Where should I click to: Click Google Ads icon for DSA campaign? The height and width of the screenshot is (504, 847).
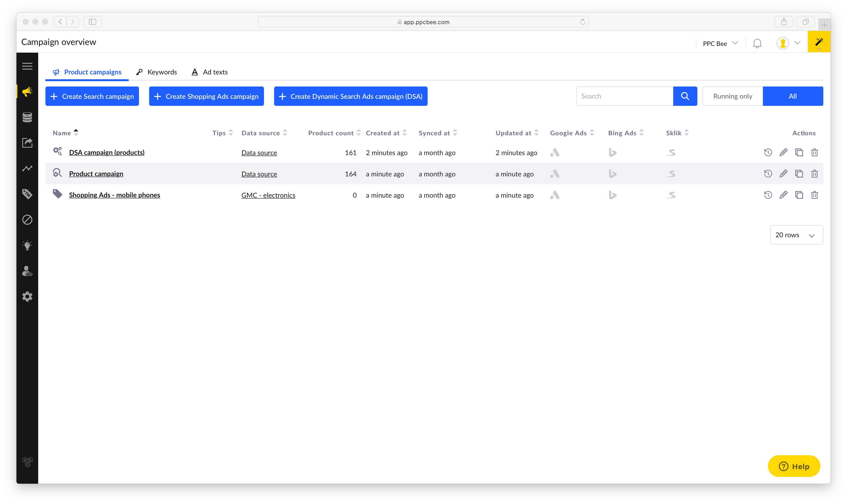(555, 152)
